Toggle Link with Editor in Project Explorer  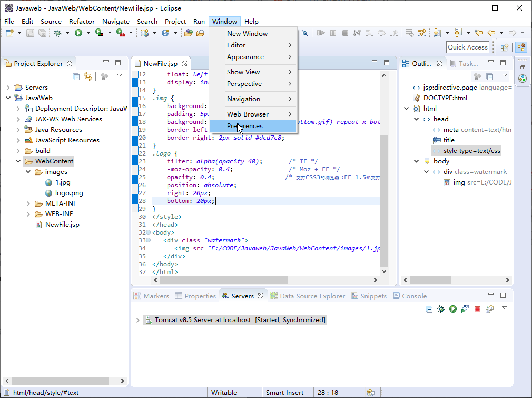88,76
